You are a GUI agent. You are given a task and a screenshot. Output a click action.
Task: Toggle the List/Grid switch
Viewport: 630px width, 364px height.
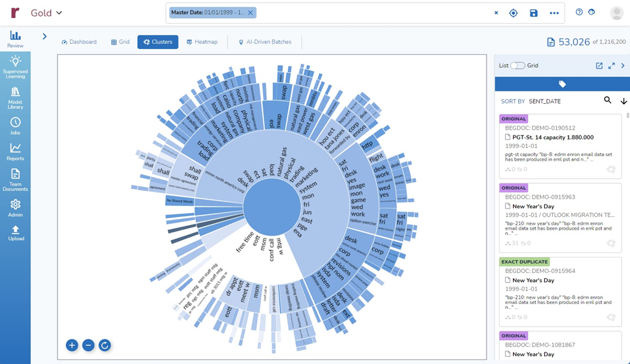(x=518, y=65)
